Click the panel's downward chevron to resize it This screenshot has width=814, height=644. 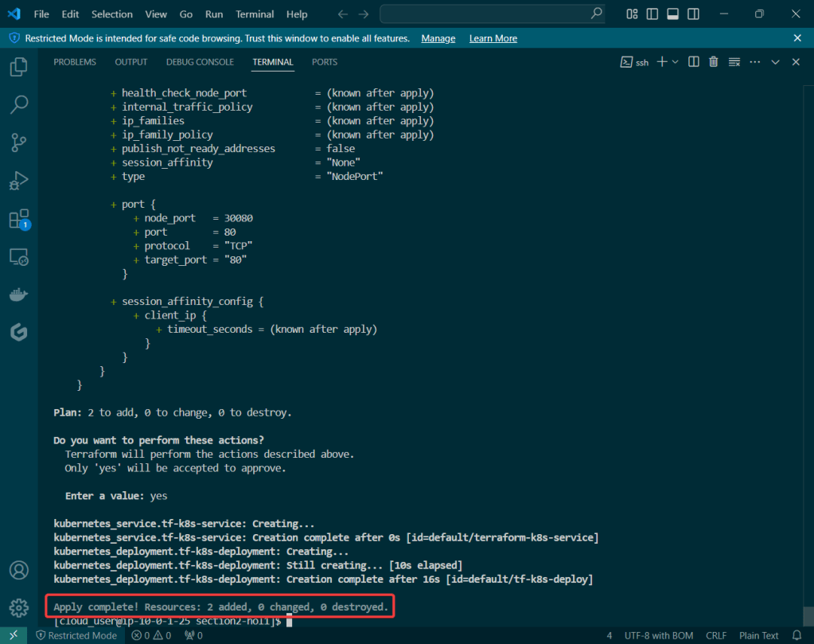tap(776, 62)
